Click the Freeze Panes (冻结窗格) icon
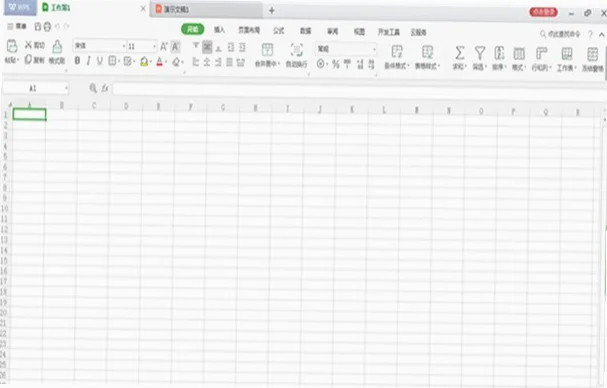Image resolution: width=607 pixels, height=388 pixels. click(x=592, y=54)
